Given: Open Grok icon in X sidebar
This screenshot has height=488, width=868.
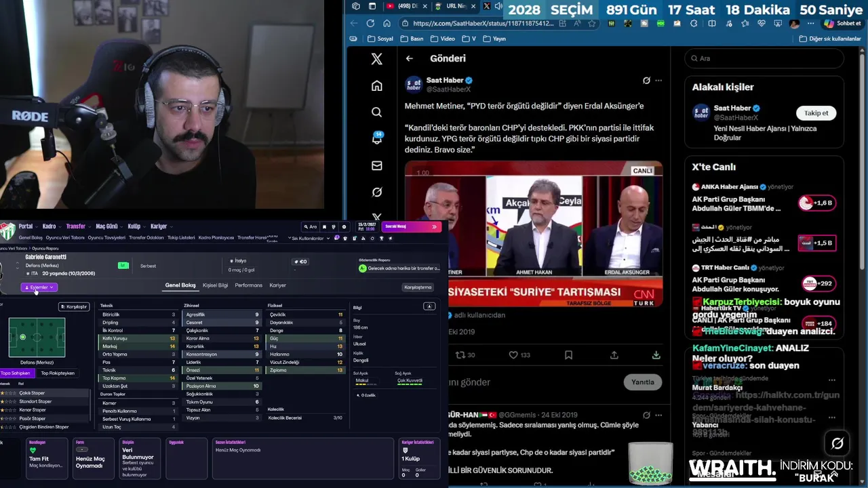Looking at the screenshot, I should 377,192.
